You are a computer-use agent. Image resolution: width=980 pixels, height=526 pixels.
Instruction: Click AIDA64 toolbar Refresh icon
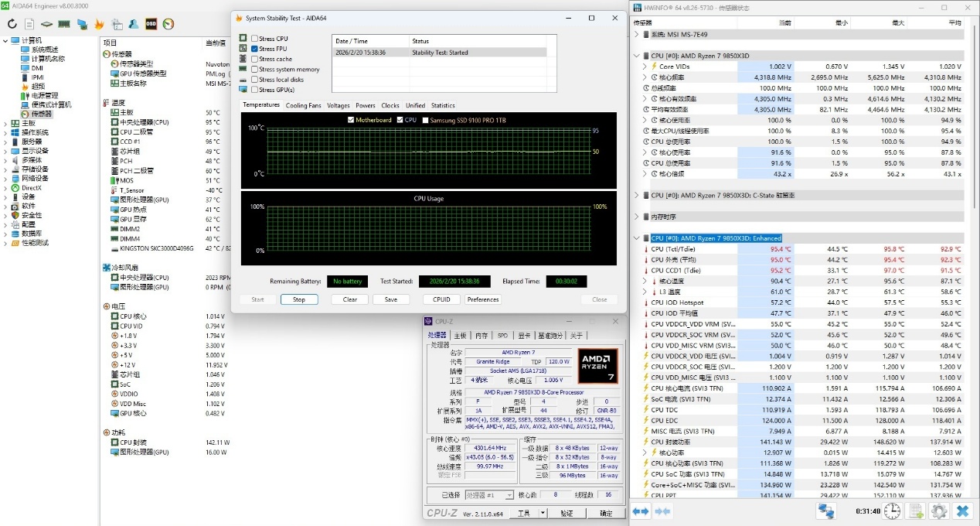(x=12, y=24)
